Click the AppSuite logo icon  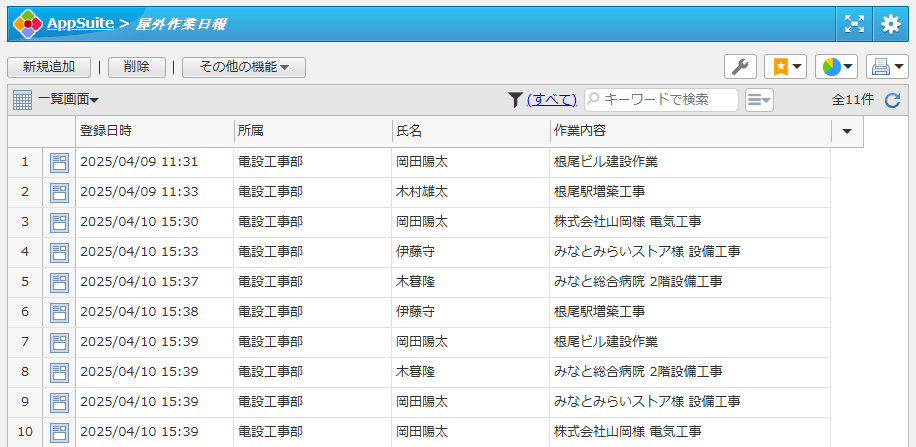(28, 23)
